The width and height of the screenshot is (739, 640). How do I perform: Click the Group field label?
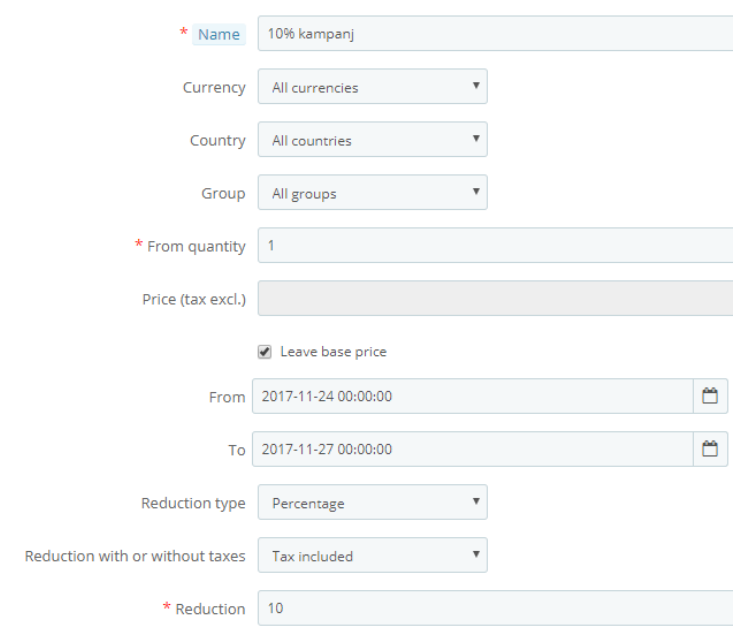pos(223,193)
